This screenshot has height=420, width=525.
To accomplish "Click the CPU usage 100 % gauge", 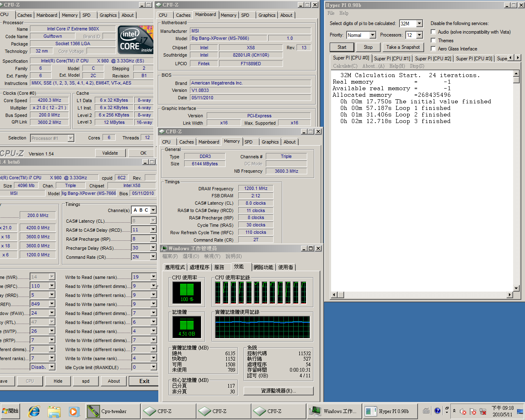I will click(x=187, y=293).
